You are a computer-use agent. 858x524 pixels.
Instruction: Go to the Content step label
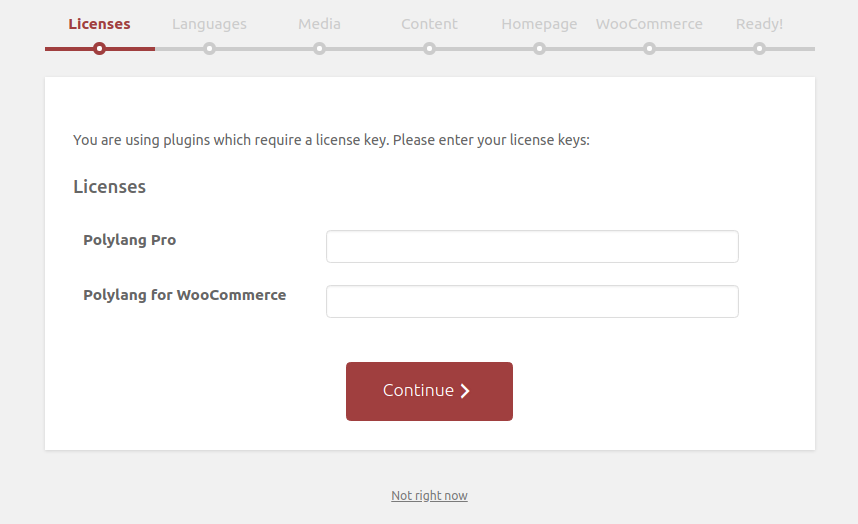point(429,24)
